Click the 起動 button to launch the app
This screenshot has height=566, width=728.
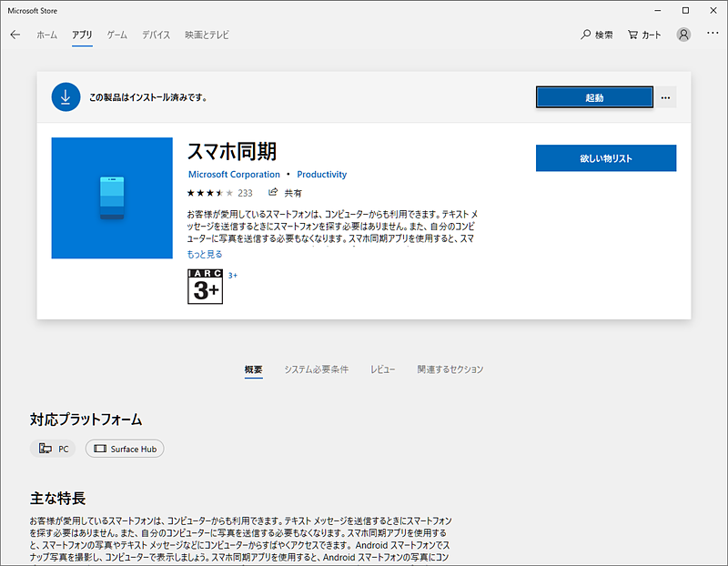[594, 96]
